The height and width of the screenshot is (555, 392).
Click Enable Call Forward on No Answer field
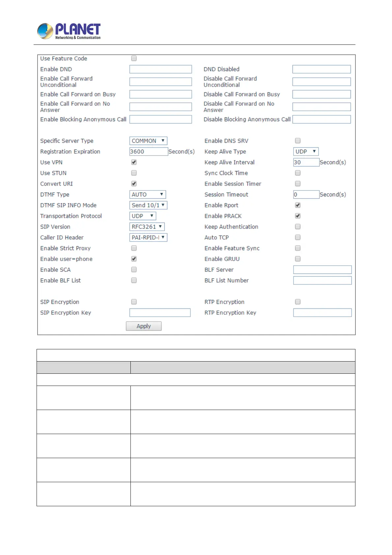pos(160,107)
